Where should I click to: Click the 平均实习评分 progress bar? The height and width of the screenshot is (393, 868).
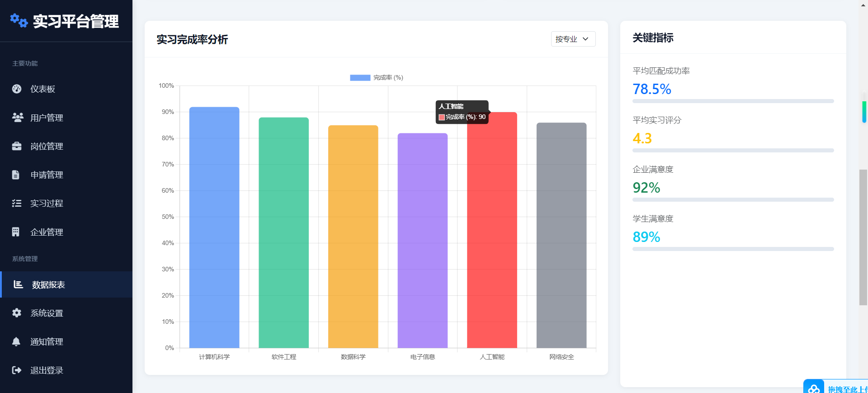click(x=733, y=151)
